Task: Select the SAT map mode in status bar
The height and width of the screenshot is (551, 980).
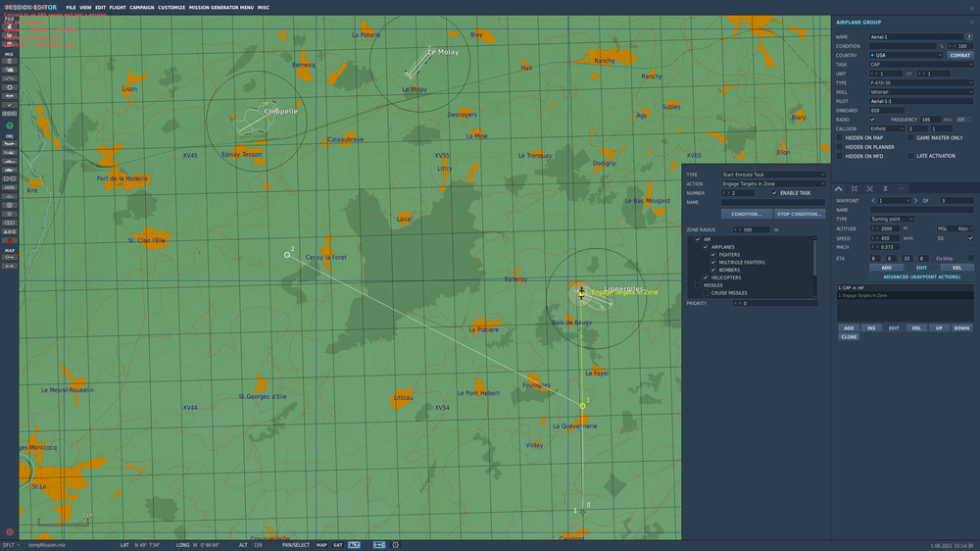Action: click(338, 545)
